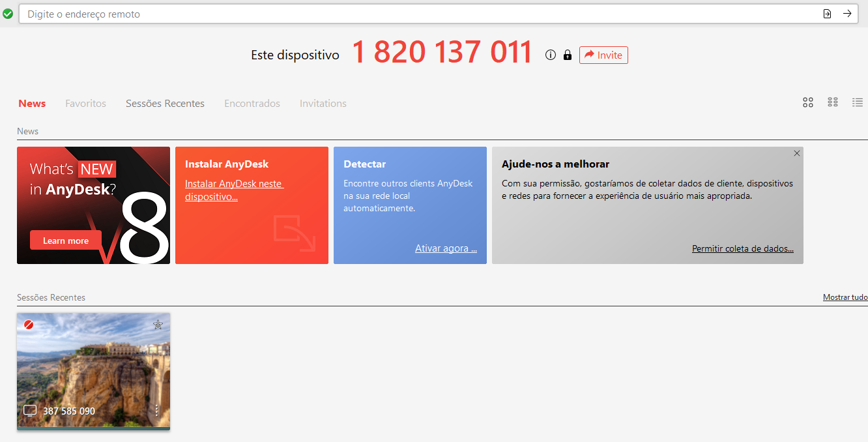Image resolution: width=868 pixels, height=442 pixels.
Task: Close the Ajude-nos a melhorar card
Action: click(796, 153)
